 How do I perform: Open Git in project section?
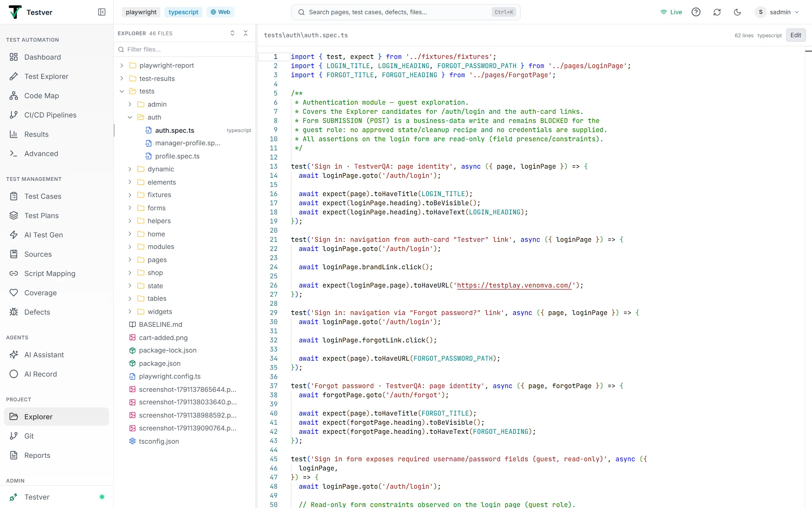point(57,436)
